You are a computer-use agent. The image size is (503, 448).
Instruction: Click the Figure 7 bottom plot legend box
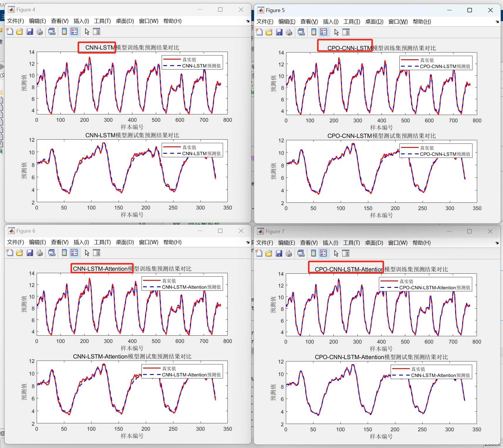click(x=431, y=372)
